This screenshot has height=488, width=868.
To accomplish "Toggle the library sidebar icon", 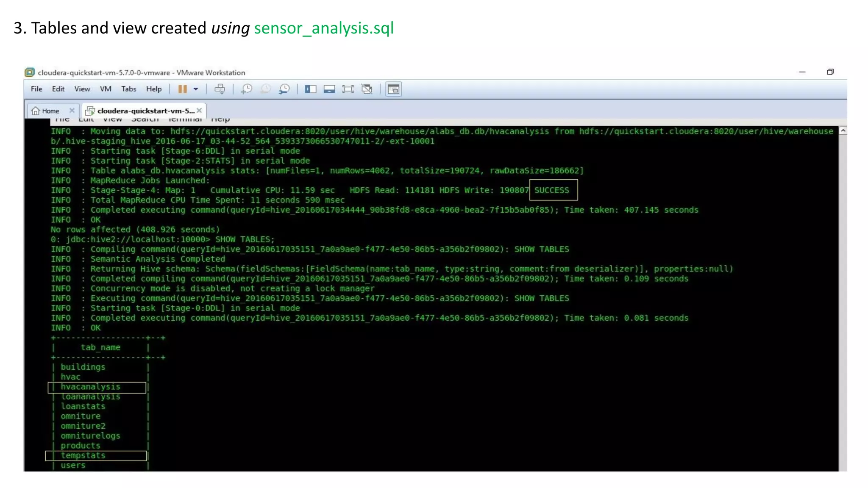I will (x=311, y=89).
